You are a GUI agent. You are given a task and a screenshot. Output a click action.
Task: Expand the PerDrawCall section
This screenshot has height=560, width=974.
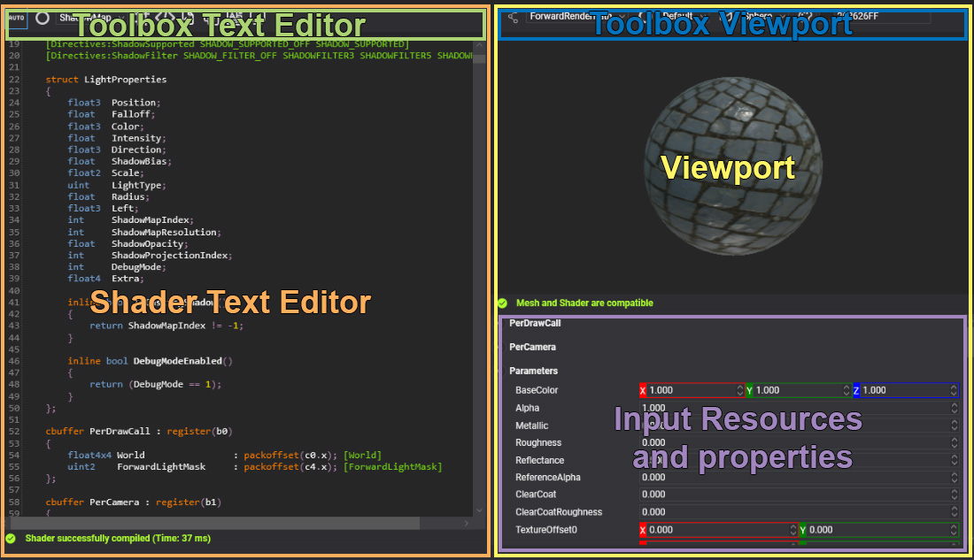(x=535, y=324)
